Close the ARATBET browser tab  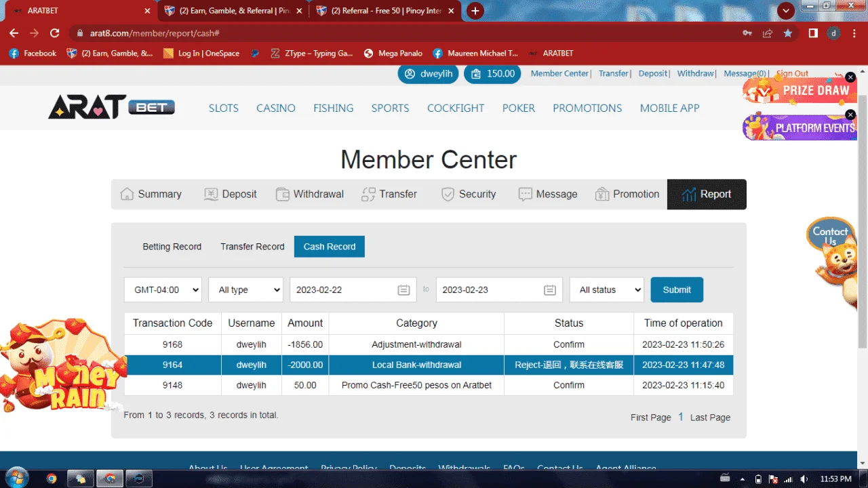148,11
